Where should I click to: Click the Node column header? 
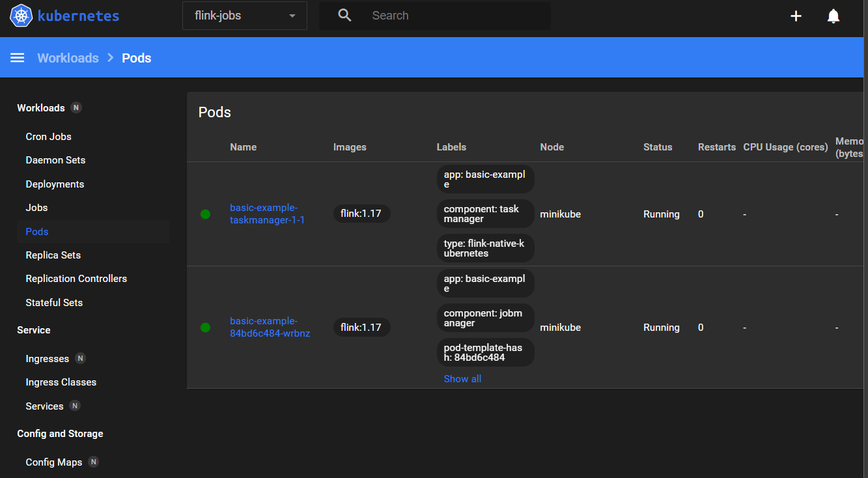[552, 147]
